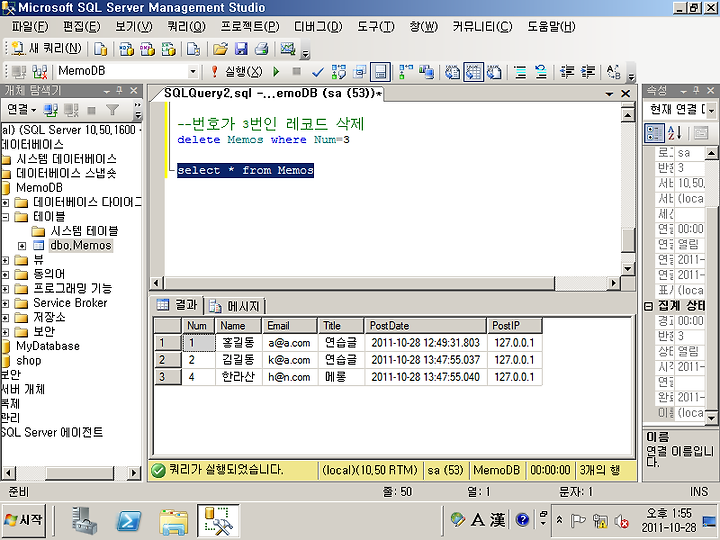The height and width of the screenshot is (540, 720).
Task: Click the Execute (실행) button
Action: [x=236, y=71]
